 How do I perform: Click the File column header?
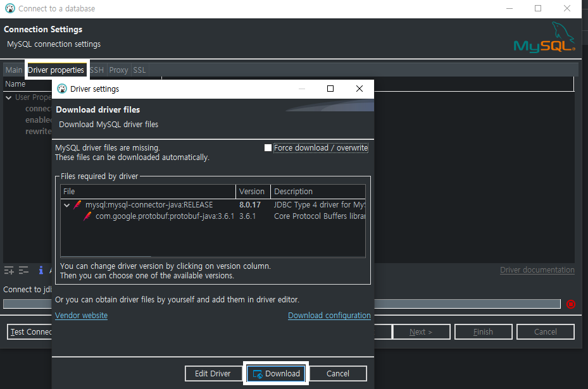tap(148, 192)
